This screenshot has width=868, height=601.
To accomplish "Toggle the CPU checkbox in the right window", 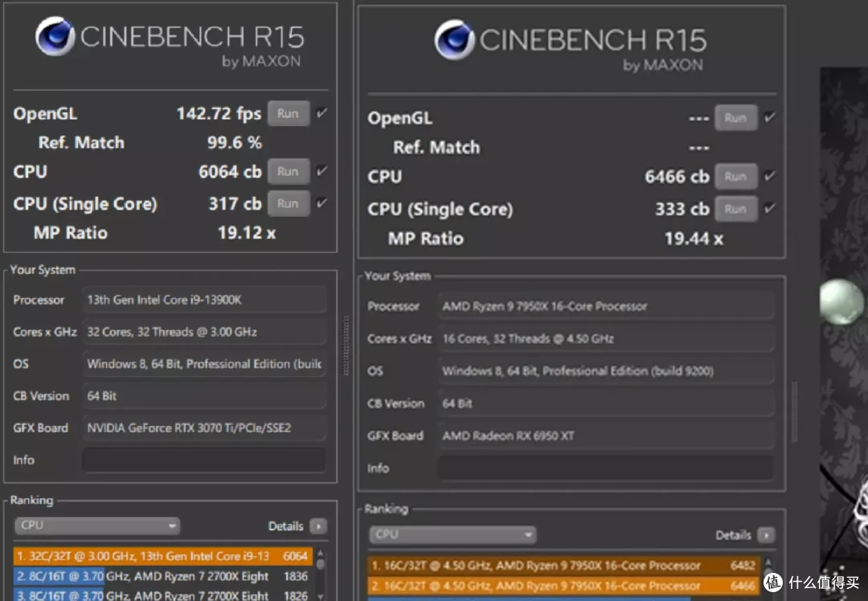I will point(769,176).
